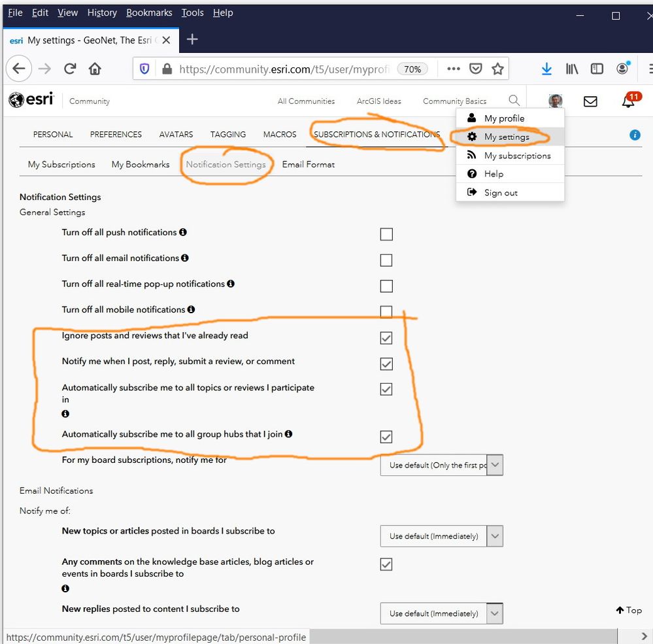Jump to Top of the page

click(629, 610)
